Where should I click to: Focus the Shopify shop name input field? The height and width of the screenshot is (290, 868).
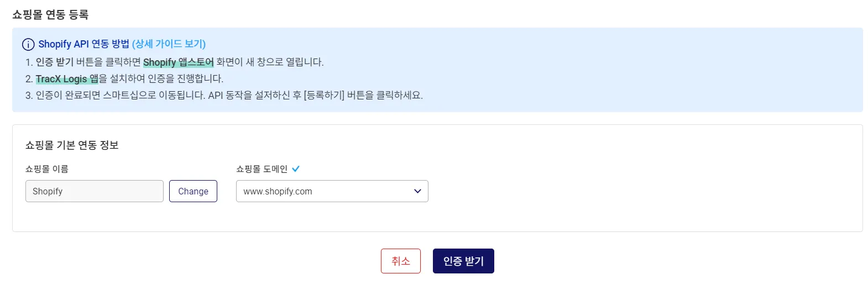pyautogui.click(x=94, y=191)
